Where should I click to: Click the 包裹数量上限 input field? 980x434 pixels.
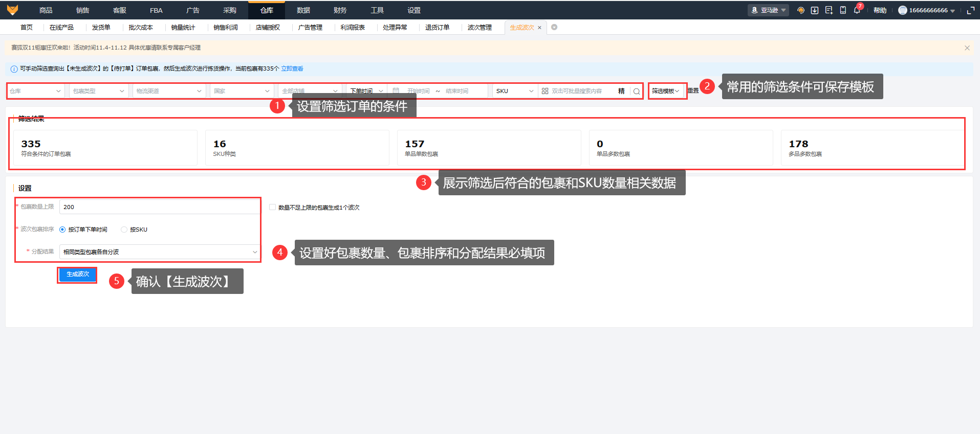[x=160, y=207]
